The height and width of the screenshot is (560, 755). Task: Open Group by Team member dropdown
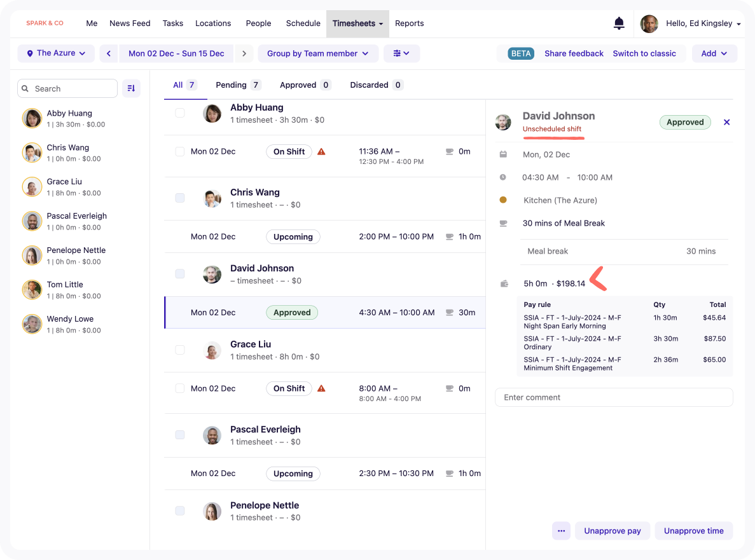point(318,53)
